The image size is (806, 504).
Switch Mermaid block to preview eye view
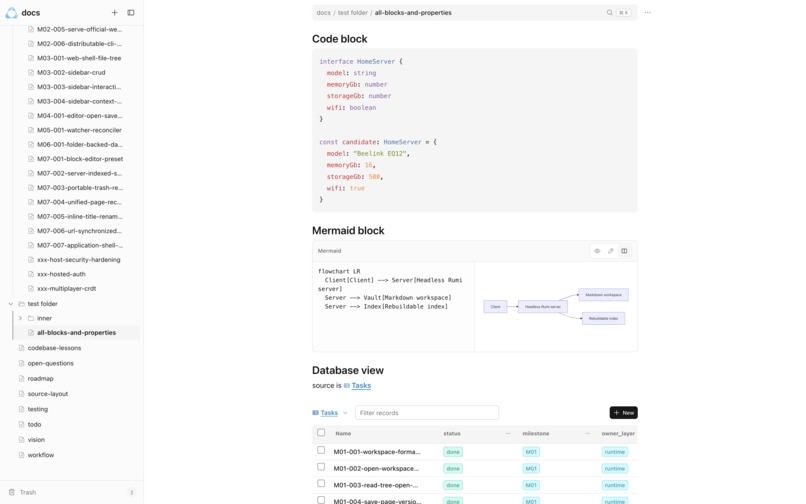coord(597,251)
